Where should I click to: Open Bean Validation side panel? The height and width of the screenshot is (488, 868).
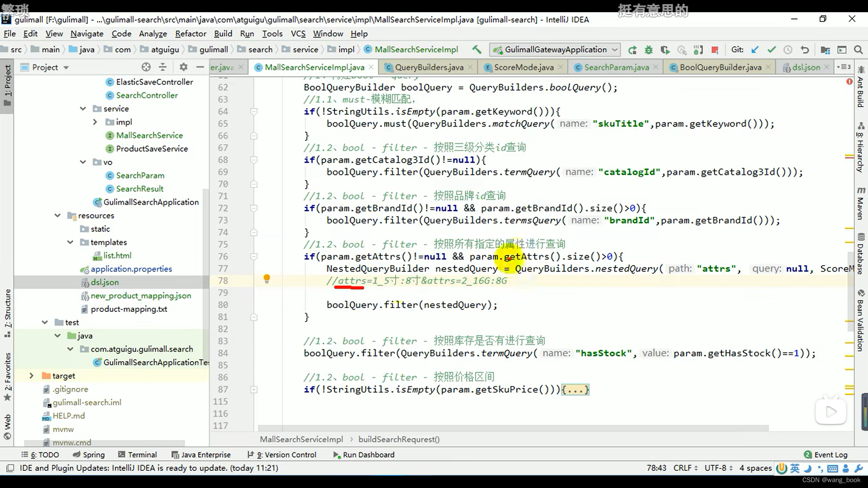point(860,321)
